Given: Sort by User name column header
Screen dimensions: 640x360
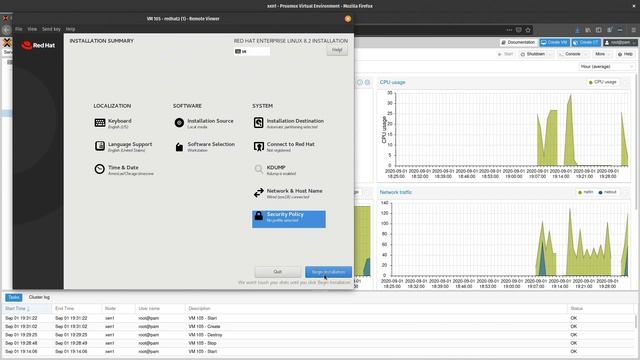Looking at the screenshot, I should click(x=160, y=309).
